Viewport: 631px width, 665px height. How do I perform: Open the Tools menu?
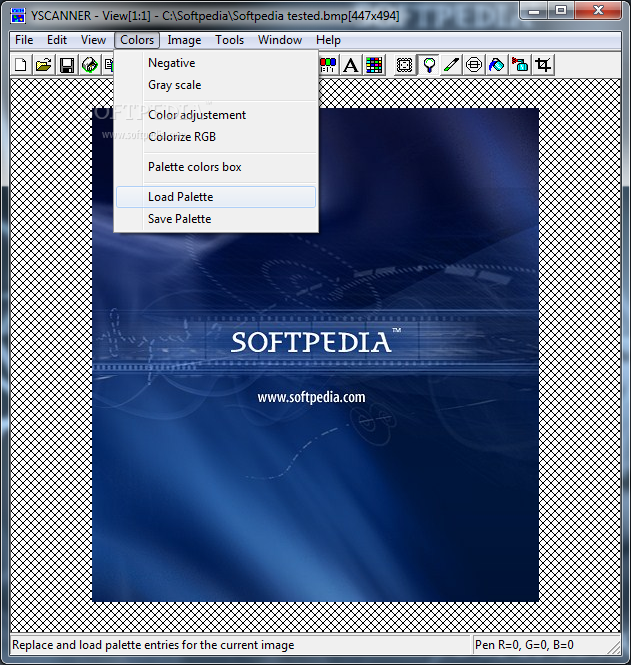pyautogui.click(x=229, y=40)
